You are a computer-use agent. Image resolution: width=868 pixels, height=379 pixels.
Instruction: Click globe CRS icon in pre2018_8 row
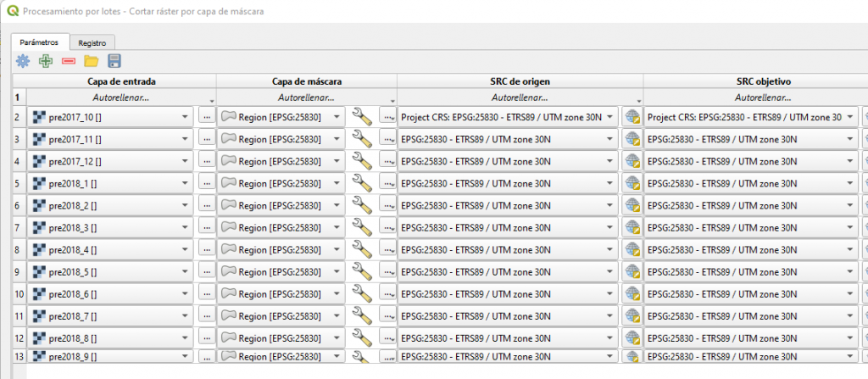[x=631, y=337]
